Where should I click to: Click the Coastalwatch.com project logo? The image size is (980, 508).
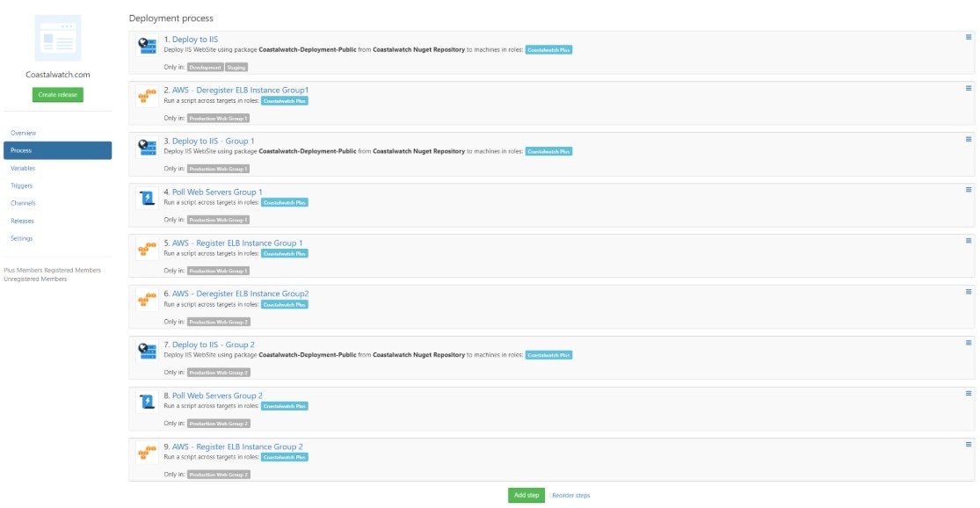(56, 36)
